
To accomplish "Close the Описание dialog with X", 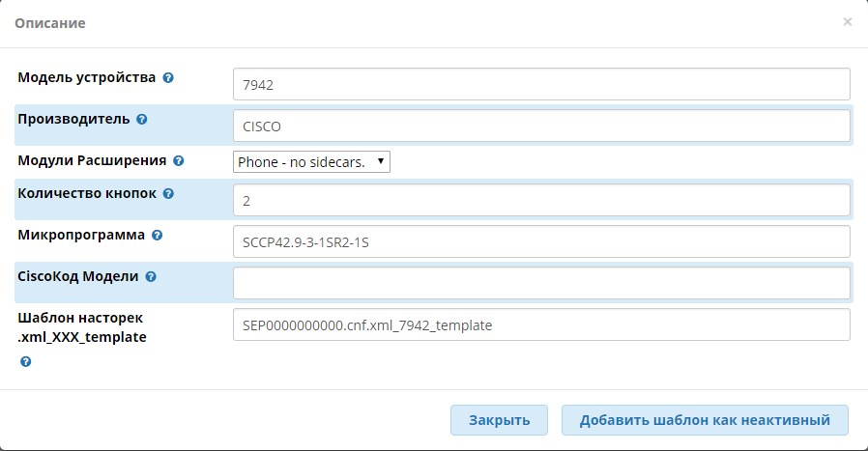I will pos(847,22).
